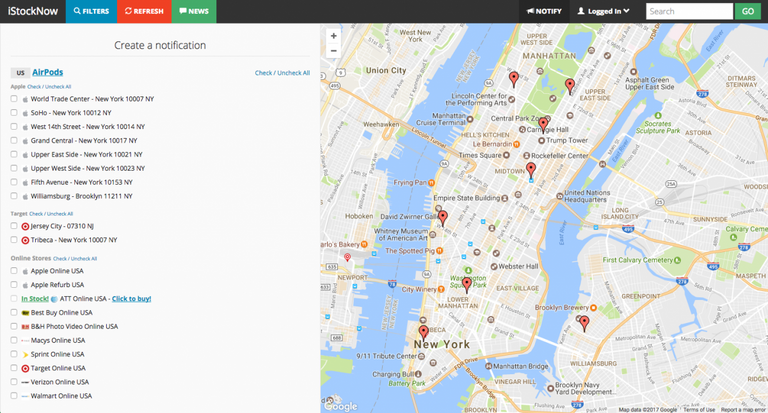Click the Refresh tab
Screen dimensions: 768x413
click(142, 11)
